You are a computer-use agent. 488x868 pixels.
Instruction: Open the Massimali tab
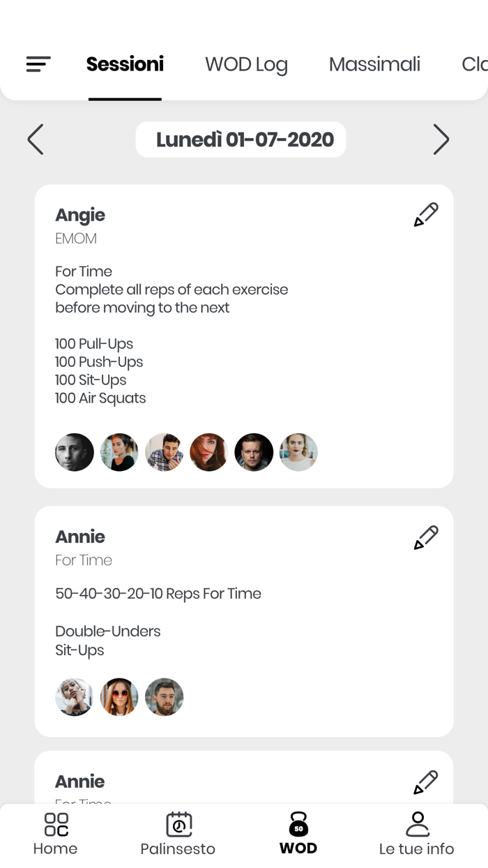tap(374, 64)
